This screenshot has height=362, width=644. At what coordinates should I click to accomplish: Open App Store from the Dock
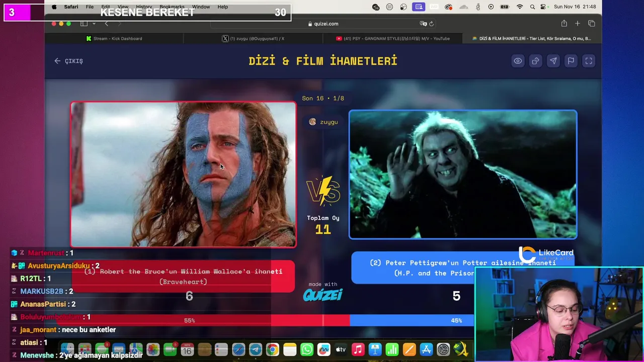(x=427, y=349)
